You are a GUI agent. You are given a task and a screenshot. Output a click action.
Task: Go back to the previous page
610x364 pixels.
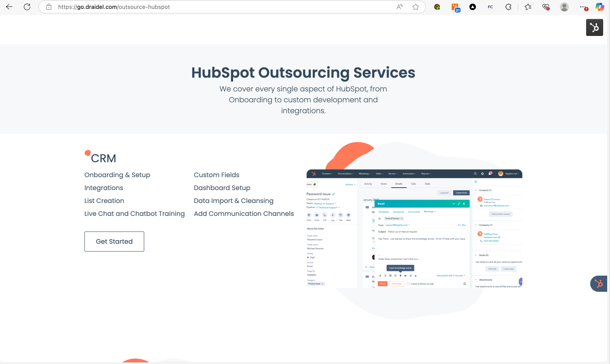(x=9, y=7)
